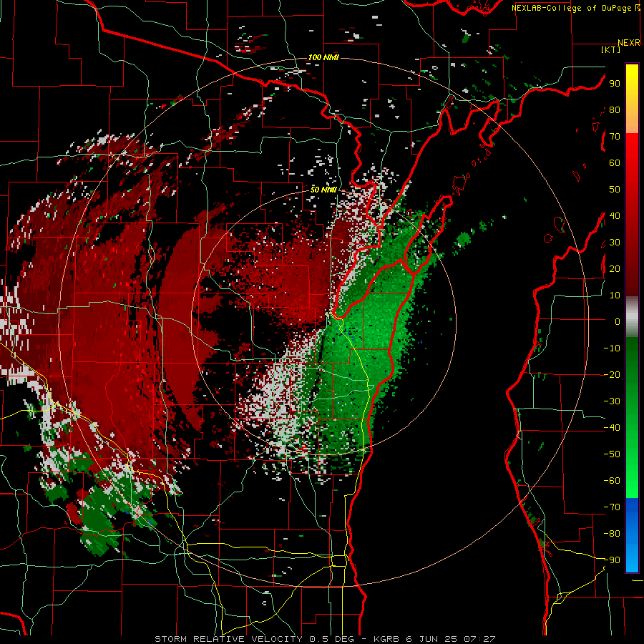Click the positive "60" scale value
The width and height of the screenshot is (644, 644).
coord(615,163)
